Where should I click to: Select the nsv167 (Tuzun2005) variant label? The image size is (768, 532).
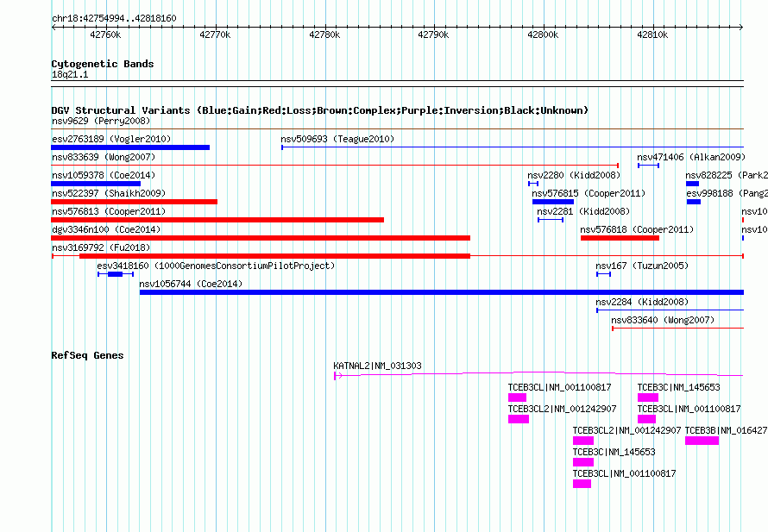tap(642, 266)
